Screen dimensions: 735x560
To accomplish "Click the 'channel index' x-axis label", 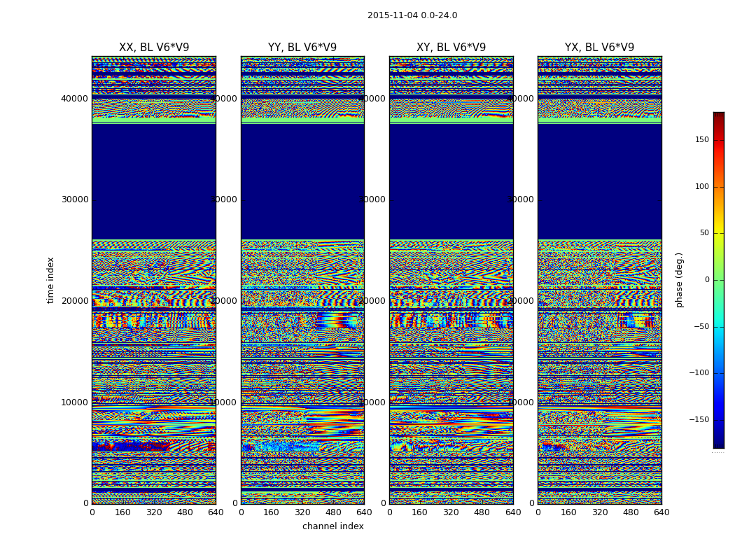I will (332, 526).
